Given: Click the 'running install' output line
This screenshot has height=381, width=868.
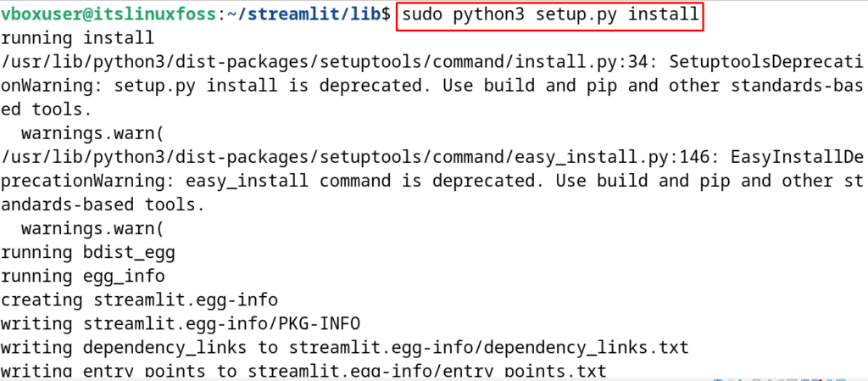Looking at the screenshot, I should [77, 39].
